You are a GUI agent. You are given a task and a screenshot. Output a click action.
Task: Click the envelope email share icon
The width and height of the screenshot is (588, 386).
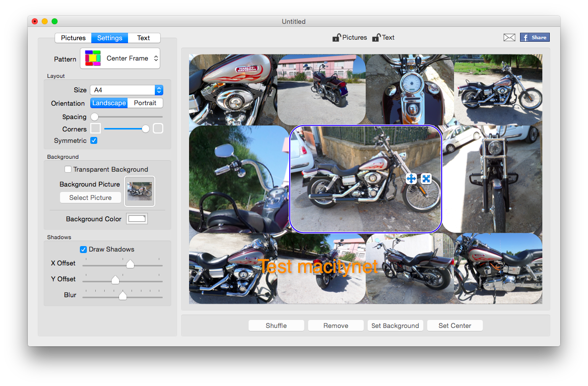[509, 38]
